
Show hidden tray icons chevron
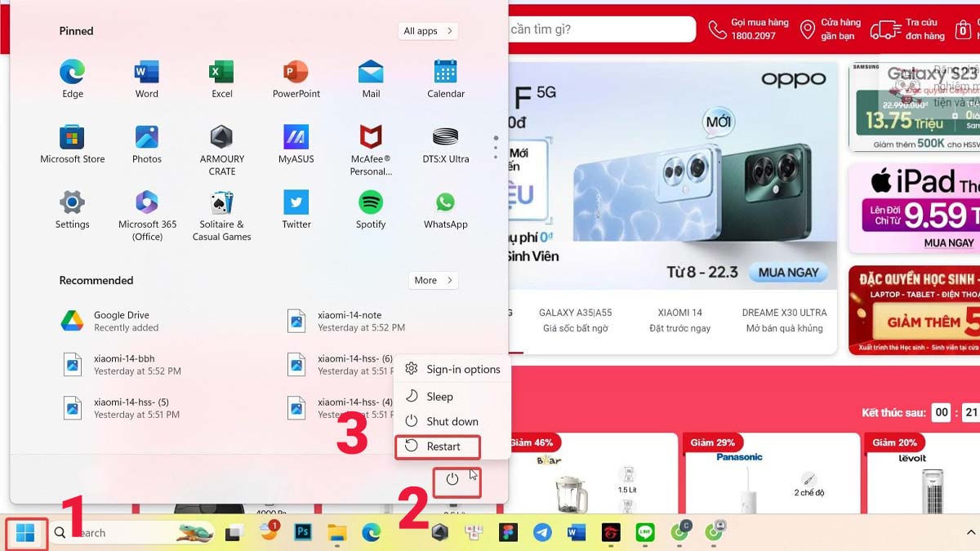[970, 532]
